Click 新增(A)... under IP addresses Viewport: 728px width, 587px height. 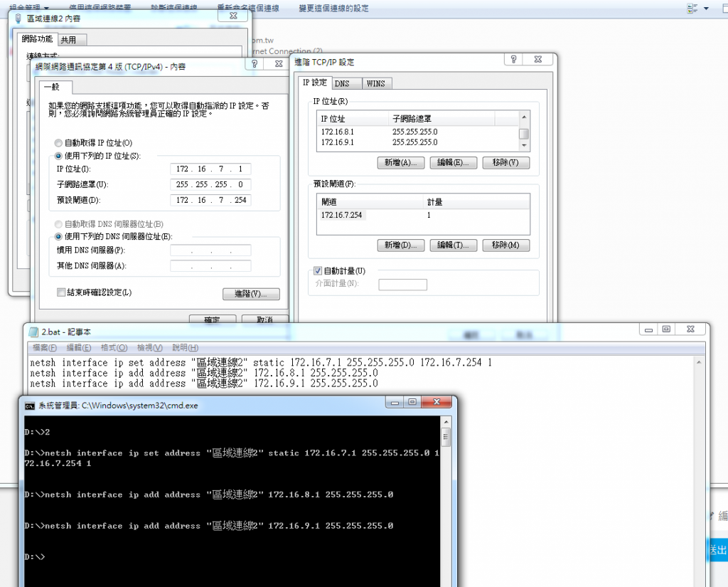(x=401, y=163)
